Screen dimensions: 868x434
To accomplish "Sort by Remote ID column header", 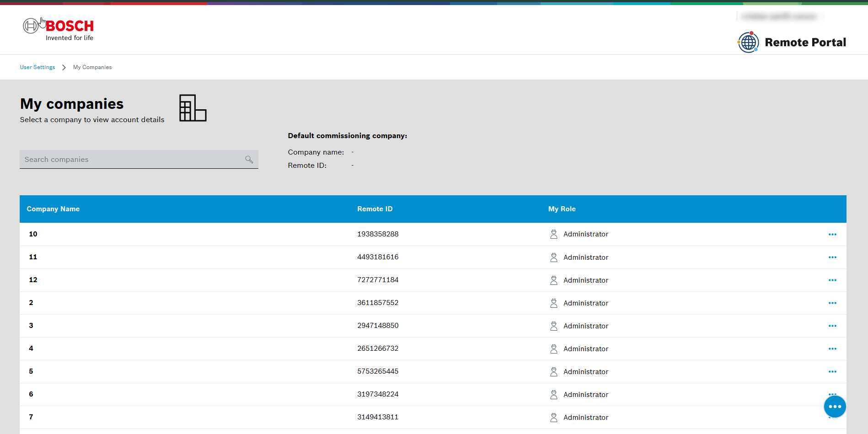I will [375, 209].
